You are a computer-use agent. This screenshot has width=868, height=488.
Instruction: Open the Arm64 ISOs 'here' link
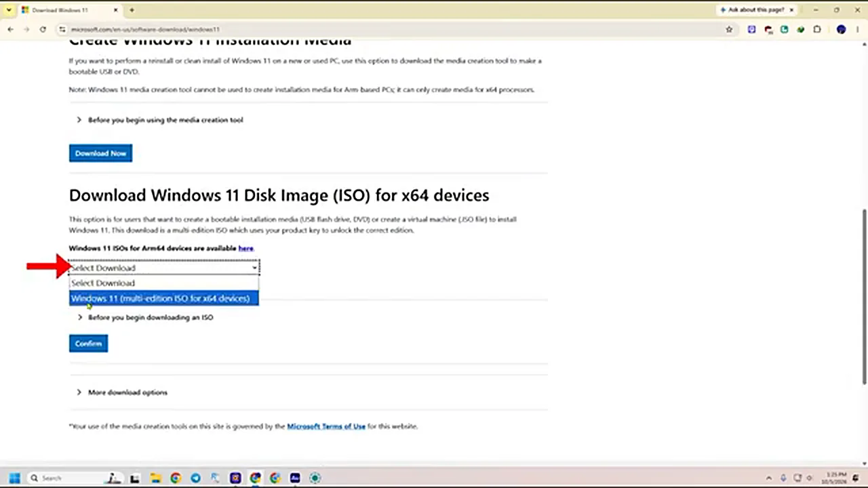tap(245, 248)
